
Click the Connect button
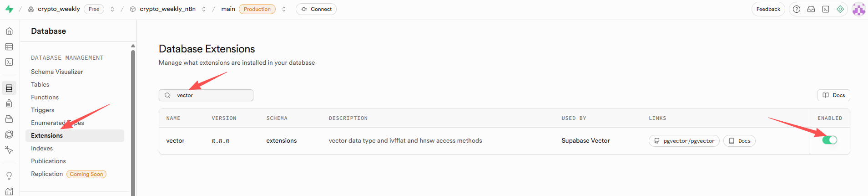click(316, 9)
